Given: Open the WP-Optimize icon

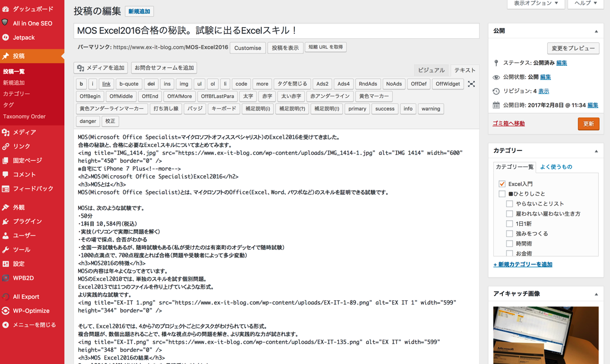Looking at the screenshot, I should point(6,310).
